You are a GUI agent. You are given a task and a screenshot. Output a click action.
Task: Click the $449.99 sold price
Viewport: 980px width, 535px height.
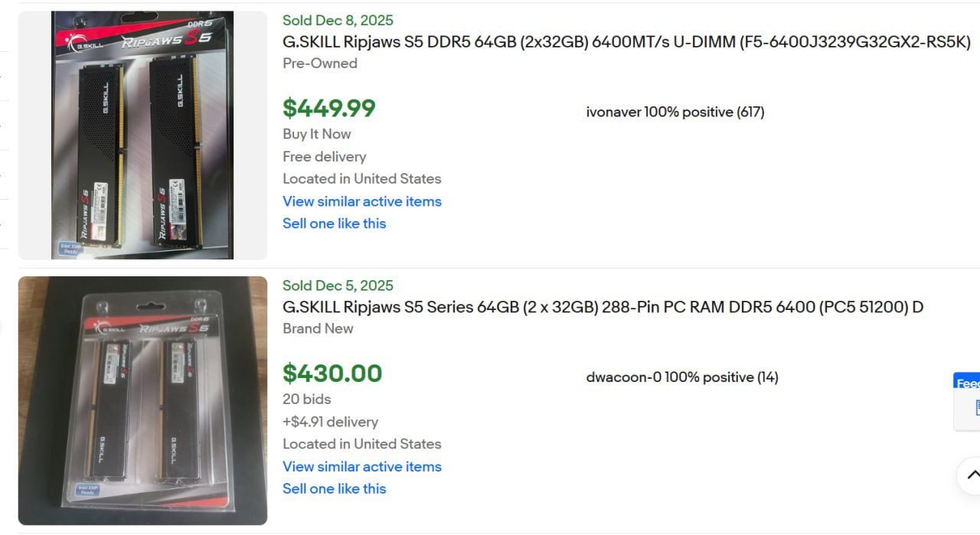click(x=328, y=108)
